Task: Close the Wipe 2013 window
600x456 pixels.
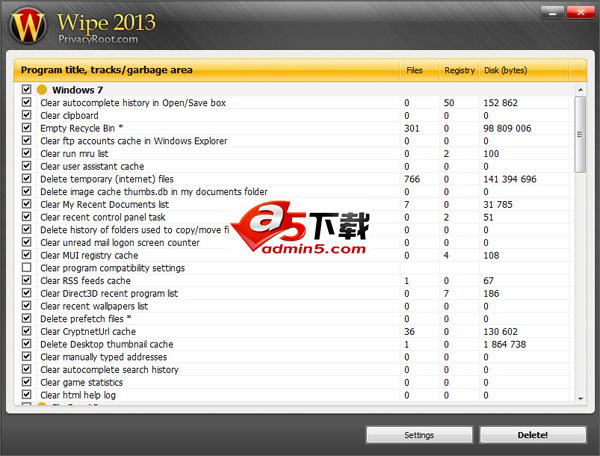Action: coord(580,12)
